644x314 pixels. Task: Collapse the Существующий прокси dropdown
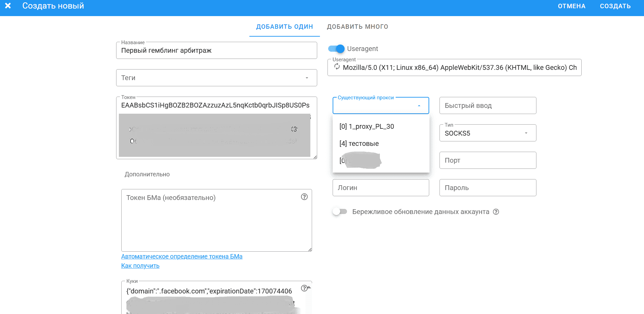419,106
